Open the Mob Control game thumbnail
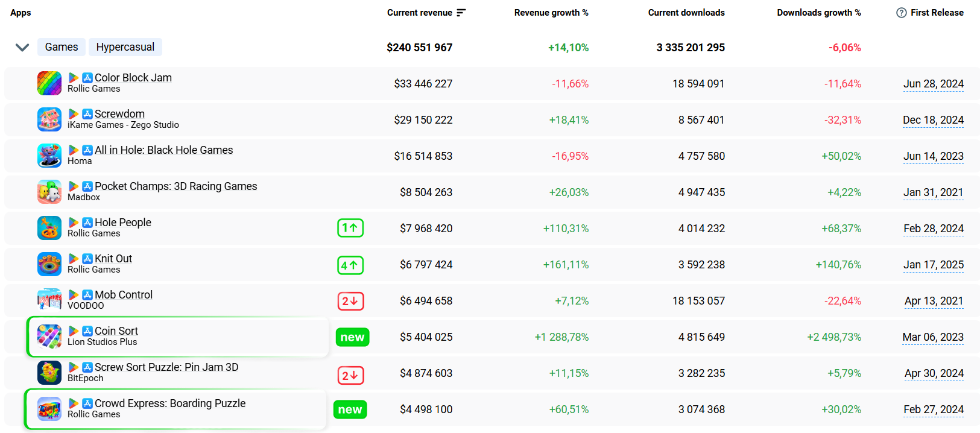980x433 pixels. (49, 300)
